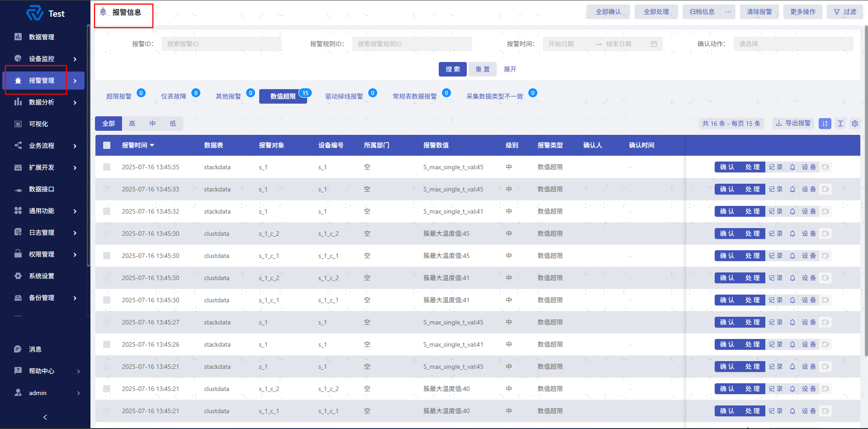Click the 报警规则ID search input field

412,44
